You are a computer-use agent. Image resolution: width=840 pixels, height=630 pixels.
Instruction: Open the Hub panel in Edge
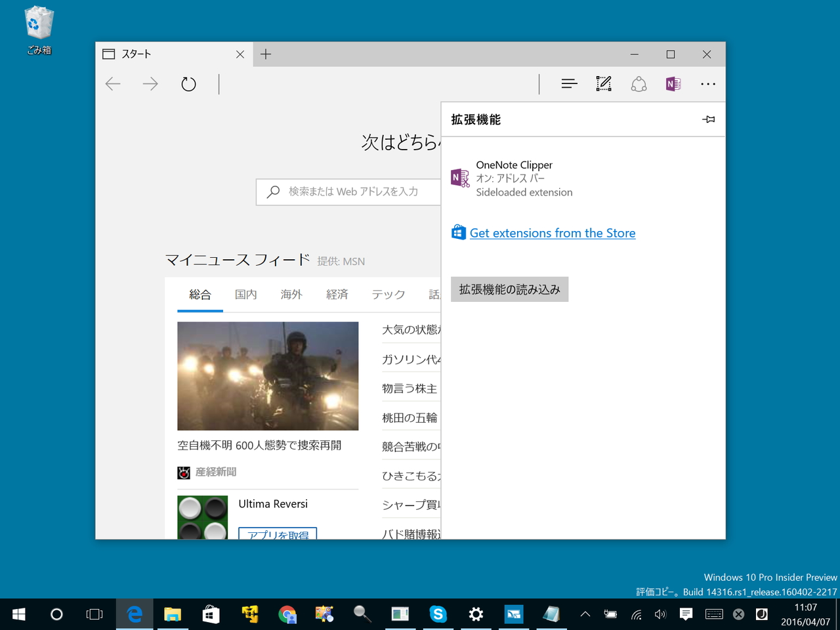568,83
